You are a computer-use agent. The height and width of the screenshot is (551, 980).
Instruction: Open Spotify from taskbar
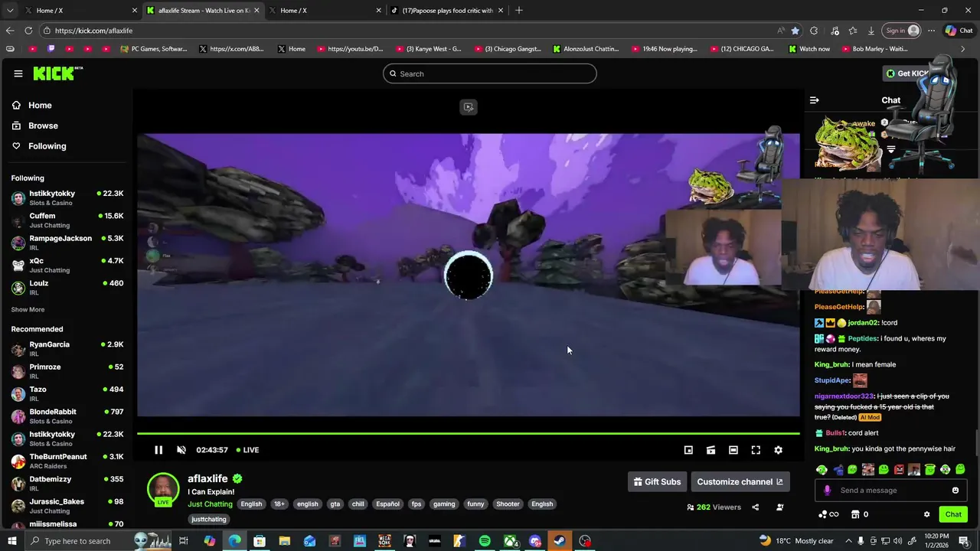click(485, 541)
